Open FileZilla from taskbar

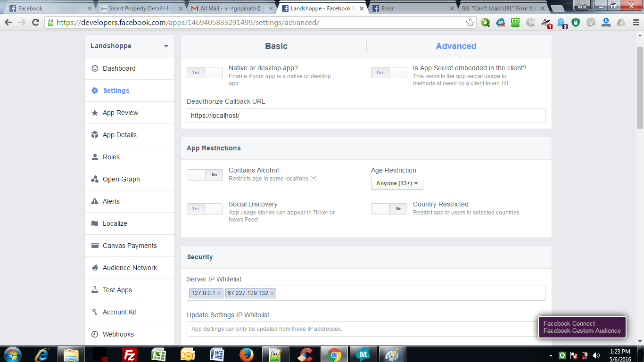tap(129, 354)
